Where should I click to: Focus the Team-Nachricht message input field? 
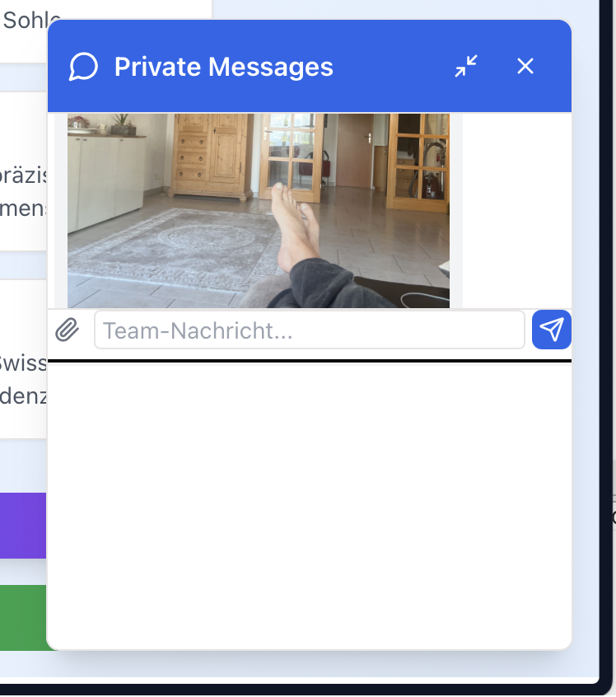coord(309,330)
